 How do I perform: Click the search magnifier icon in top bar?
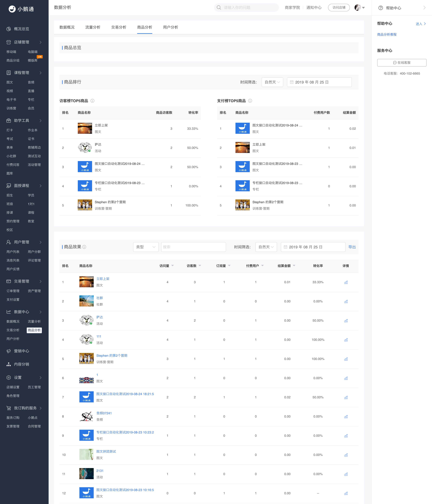click(x=219, y=8)
